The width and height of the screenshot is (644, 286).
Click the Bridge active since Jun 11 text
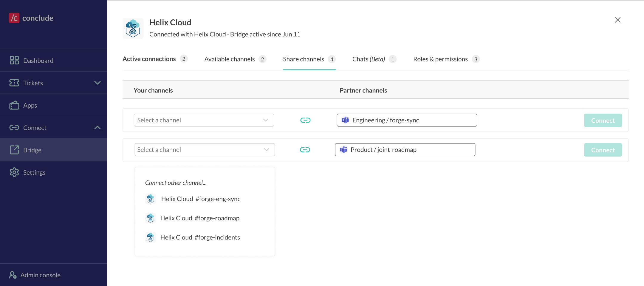265,34
